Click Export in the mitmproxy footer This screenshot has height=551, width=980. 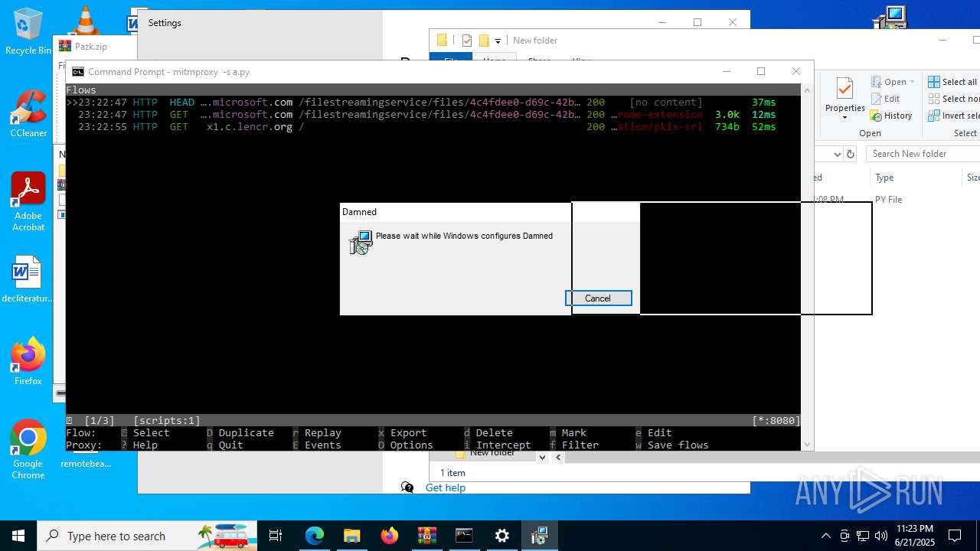point(408,433)
